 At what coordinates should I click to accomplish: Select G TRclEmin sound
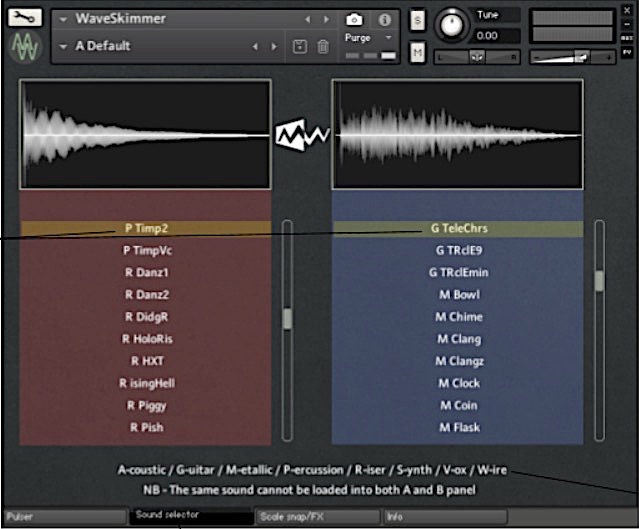[458, 273]
